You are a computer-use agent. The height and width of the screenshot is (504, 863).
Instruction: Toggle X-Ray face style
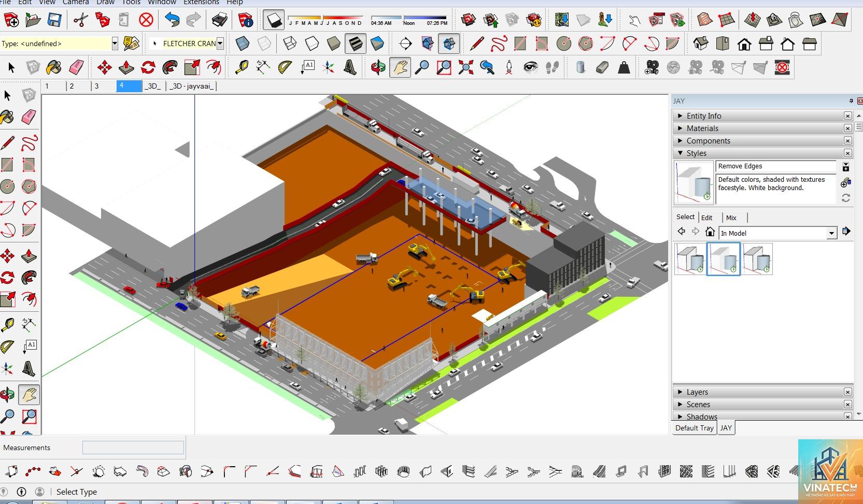pos(242,44)
